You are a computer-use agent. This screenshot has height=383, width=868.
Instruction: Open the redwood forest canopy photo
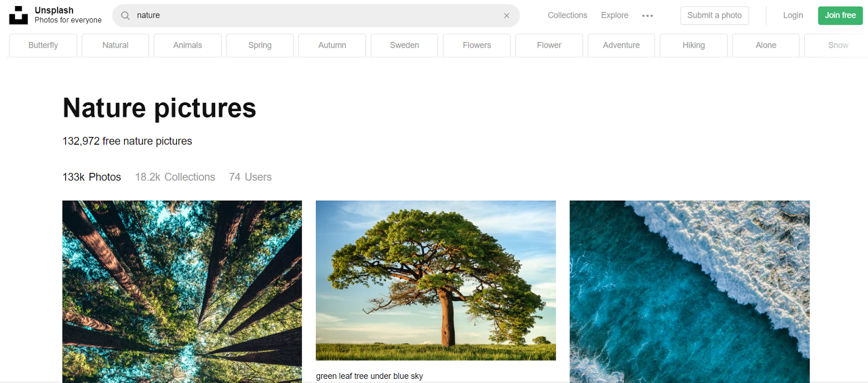[182, 291]
